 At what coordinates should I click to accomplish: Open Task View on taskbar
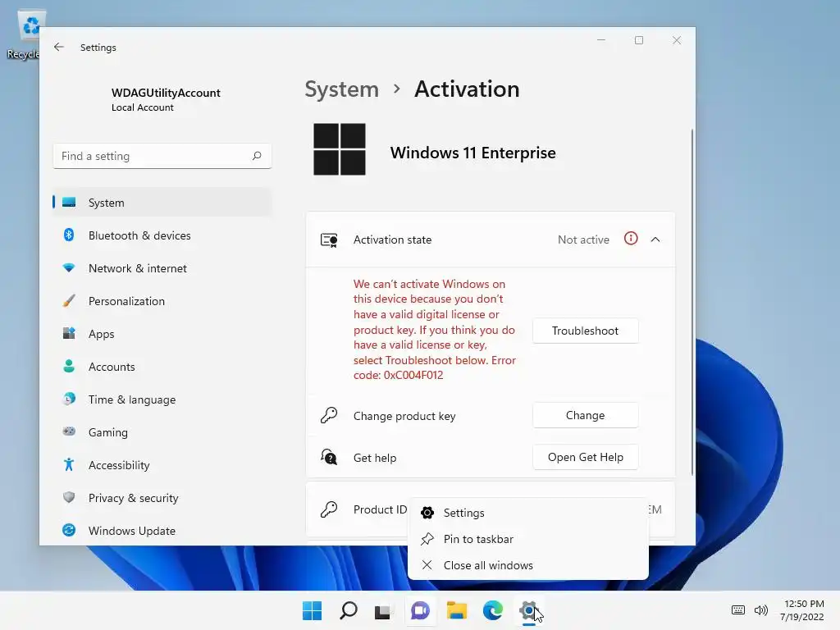click(x=384, y=610)
